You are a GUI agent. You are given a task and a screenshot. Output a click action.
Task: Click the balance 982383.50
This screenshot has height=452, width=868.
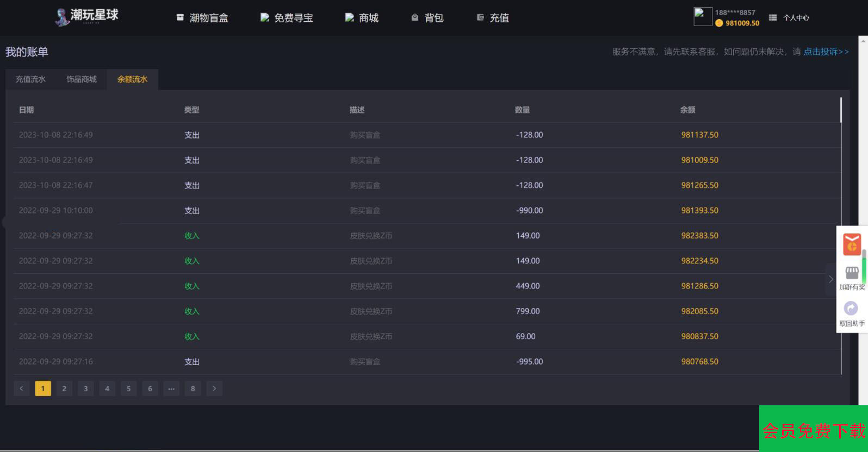699,235
